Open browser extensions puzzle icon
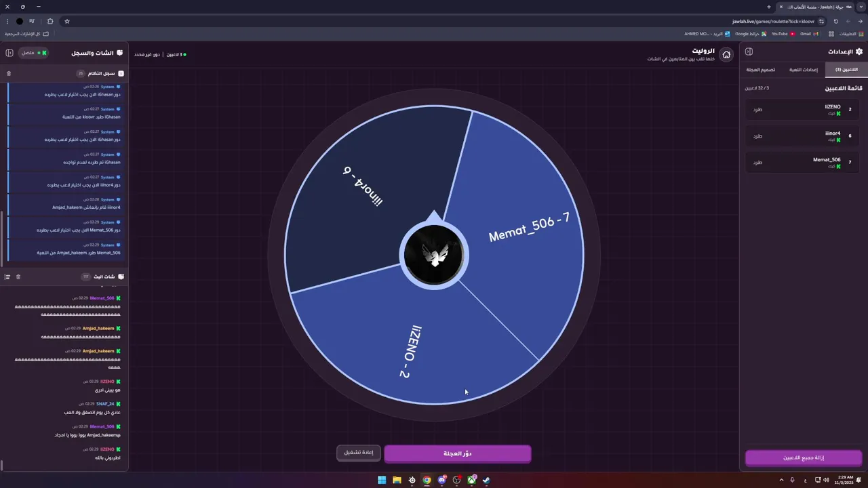This screenshot has height=488, width=868. pos(50,21)
